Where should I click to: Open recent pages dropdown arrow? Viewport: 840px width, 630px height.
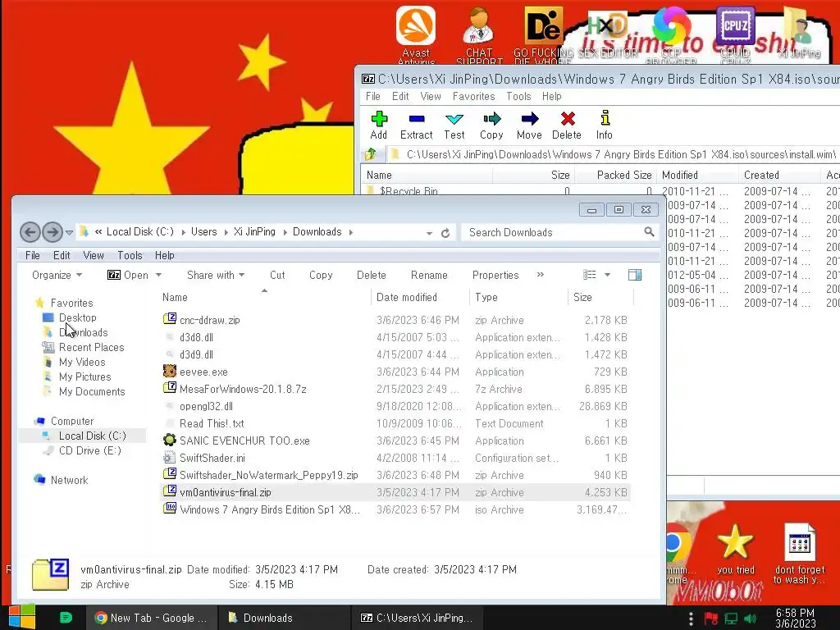(x=69, y=232)
